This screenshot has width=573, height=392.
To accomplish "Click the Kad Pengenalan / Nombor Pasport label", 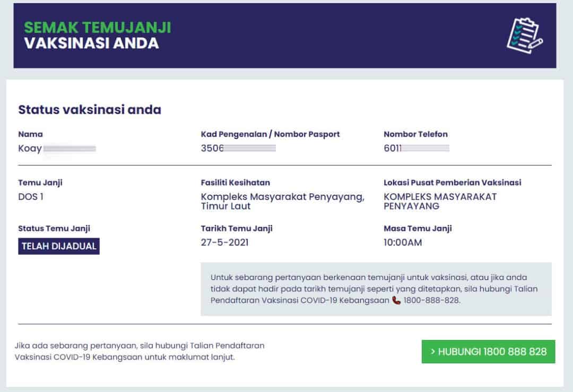I will tap(270, 134).
